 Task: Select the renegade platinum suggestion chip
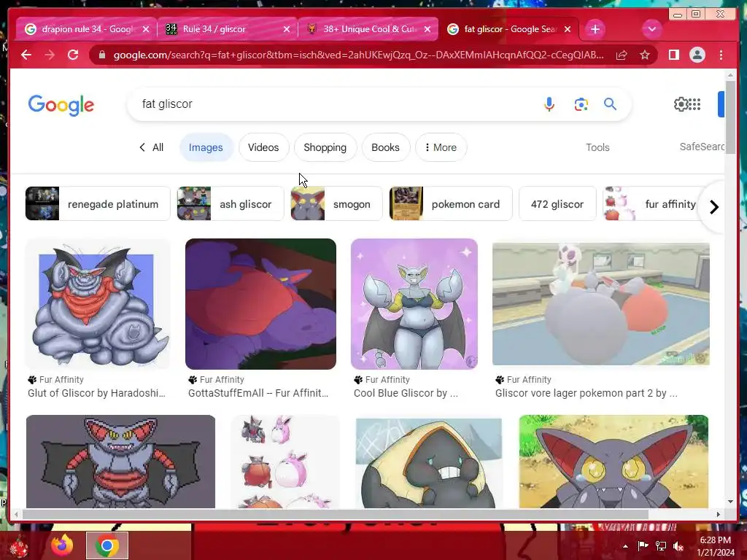tap(98, 204)
